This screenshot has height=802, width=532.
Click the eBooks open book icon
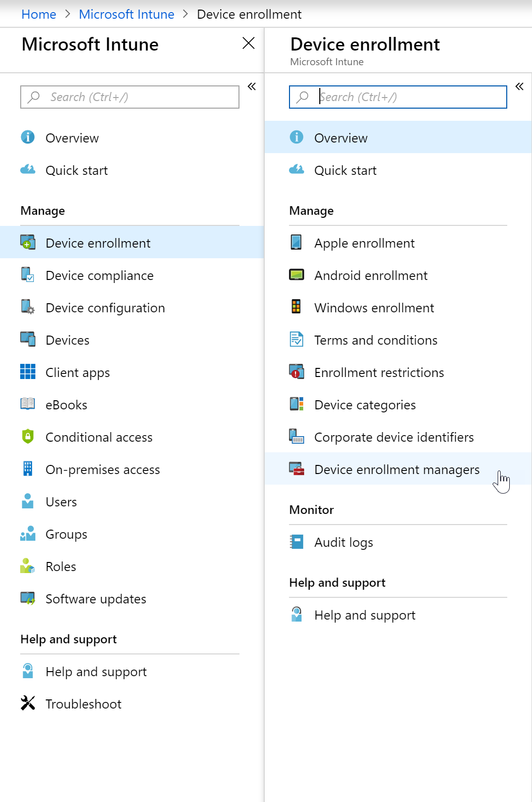28,404
